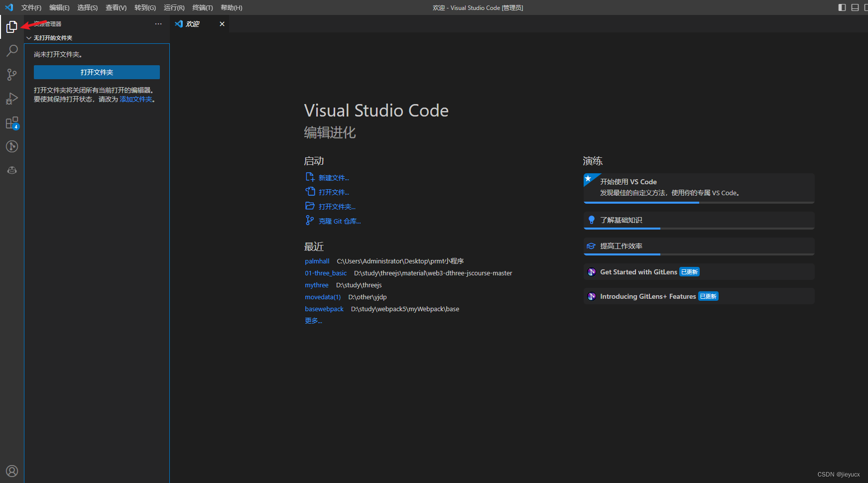Open the 运行(R) menu
This screenshot has height=483, width=868.
(174, 7)
